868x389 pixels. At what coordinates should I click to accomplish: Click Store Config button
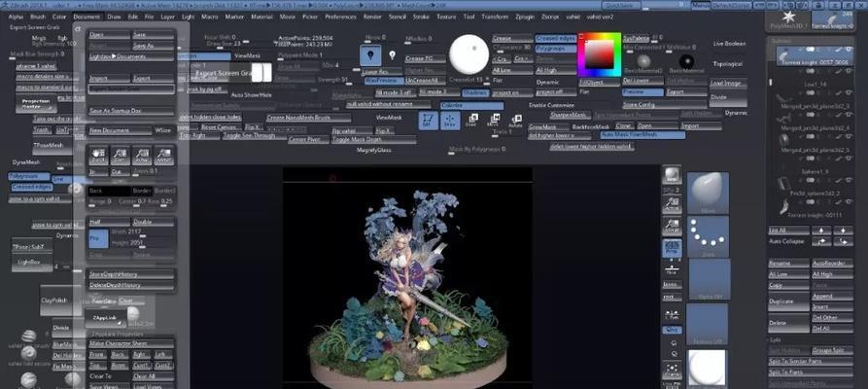point(665,105)
